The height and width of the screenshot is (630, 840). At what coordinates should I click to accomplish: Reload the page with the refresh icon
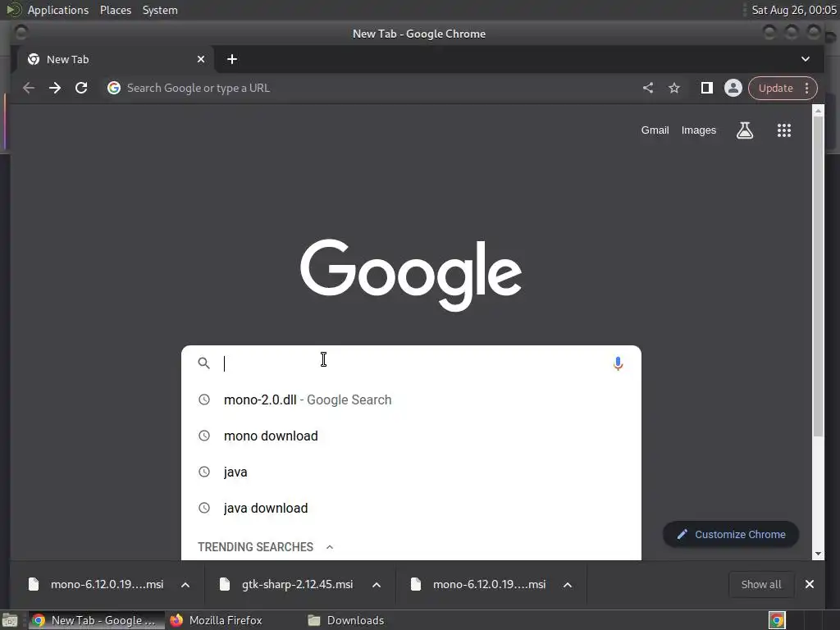[x=81, y=88]
